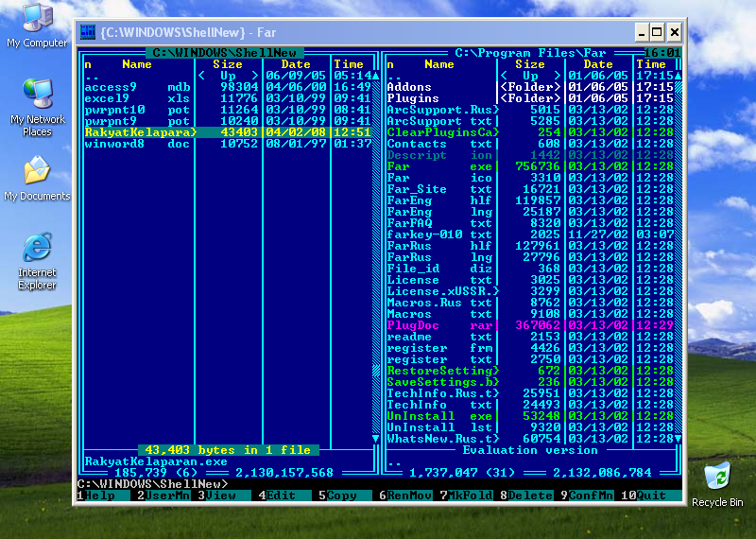
Task: Select the register frm file
Action: (x=530, y=348)
